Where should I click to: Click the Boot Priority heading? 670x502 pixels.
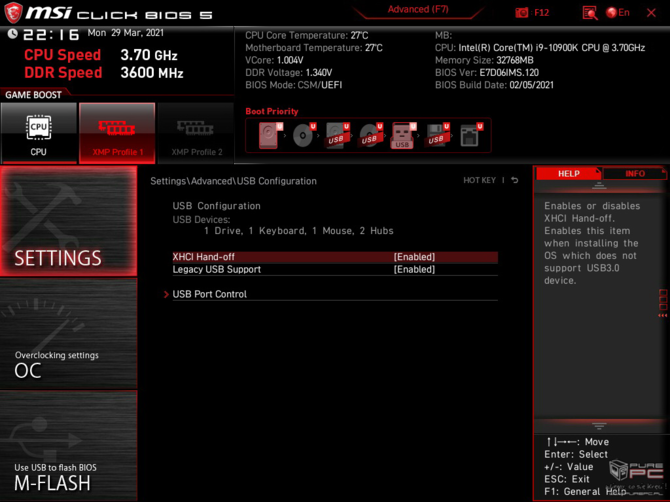tap(272, 111)
